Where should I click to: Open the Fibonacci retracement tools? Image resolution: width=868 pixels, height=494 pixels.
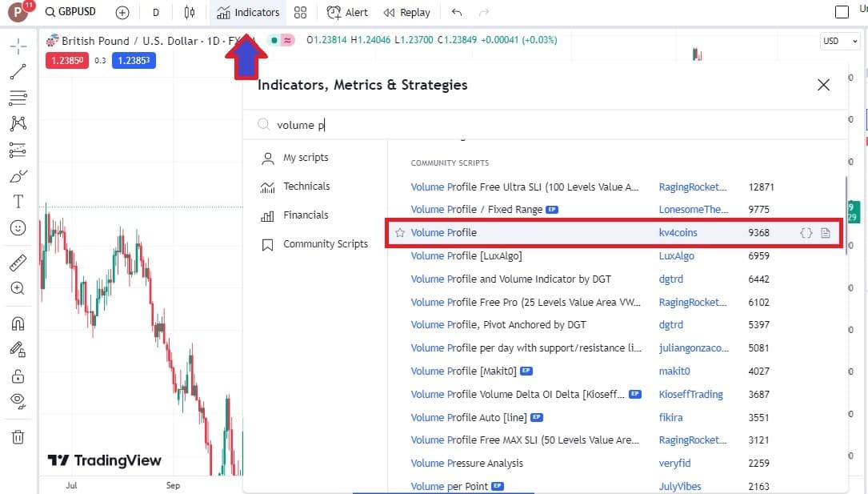(x=18, y=98)
